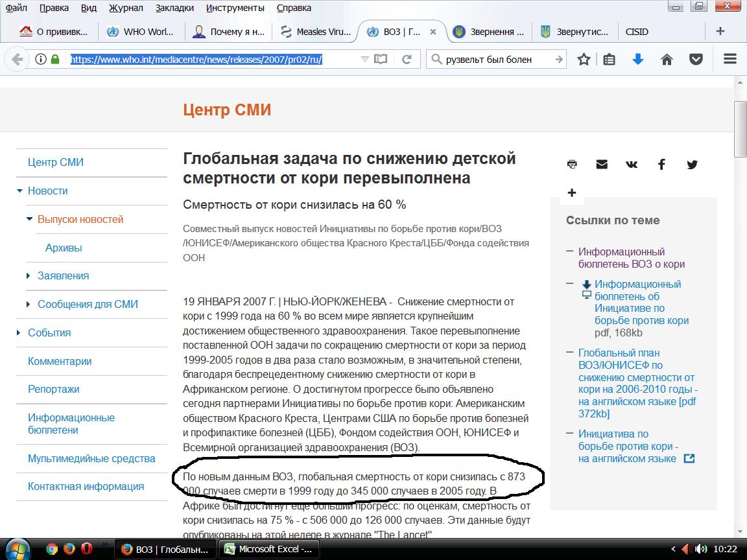
Task: Share the article on Facebook
Action: tap(661, 164)
